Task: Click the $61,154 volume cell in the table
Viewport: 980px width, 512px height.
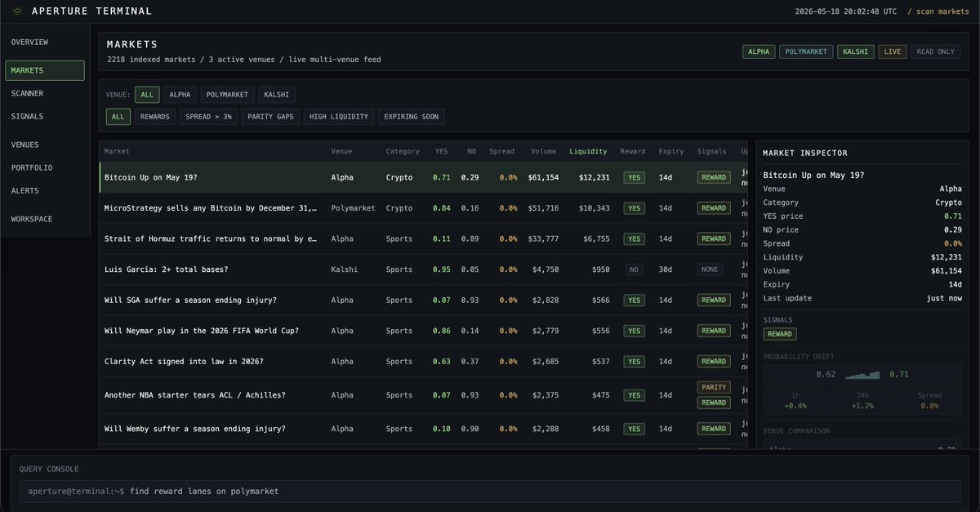Action: tap(543, 177)
